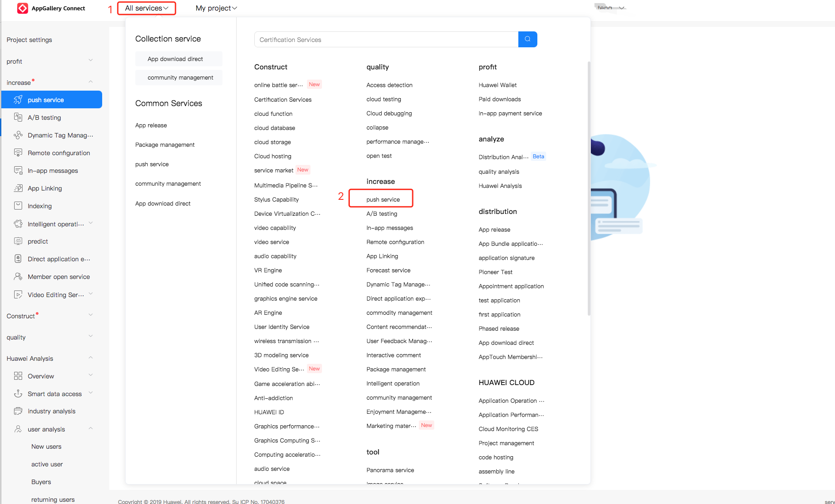Viewport: 835px width, 504px height.
Task: Select active user in the sidebar
Action: 47,464
